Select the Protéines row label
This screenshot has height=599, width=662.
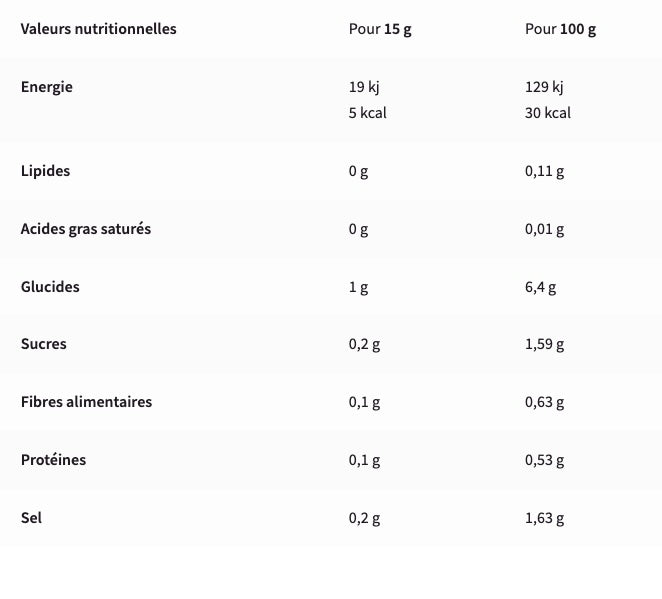pyautogui.click(x=53, y=460)
